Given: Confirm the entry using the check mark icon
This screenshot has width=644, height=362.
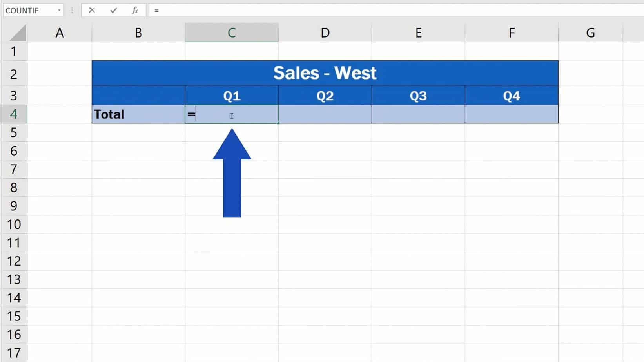Looking at the screenshot, I should point(113,10).
